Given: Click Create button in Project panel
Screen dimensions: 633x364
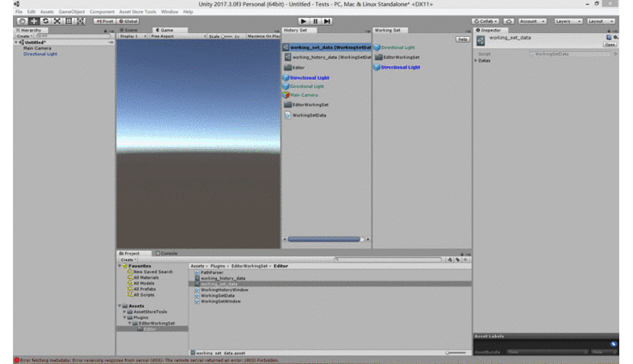Looking at the screenshot, I should point(128,259).
